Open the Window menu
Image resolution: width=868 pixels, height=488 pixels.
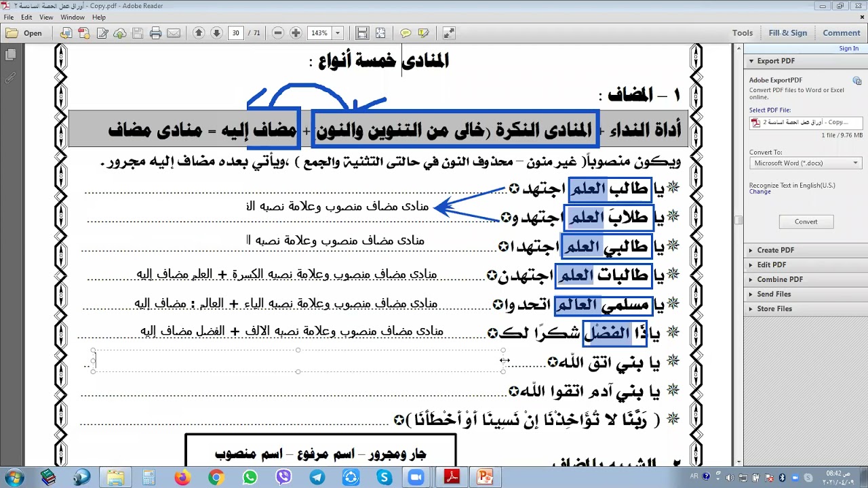[x=73, y=17]
